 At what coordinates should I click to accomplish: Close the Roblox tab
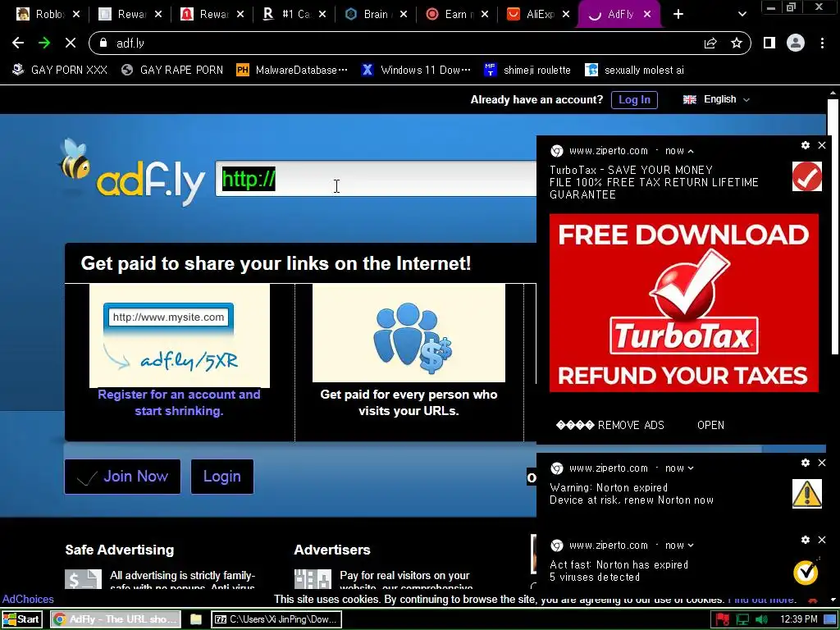click(76, 15)
